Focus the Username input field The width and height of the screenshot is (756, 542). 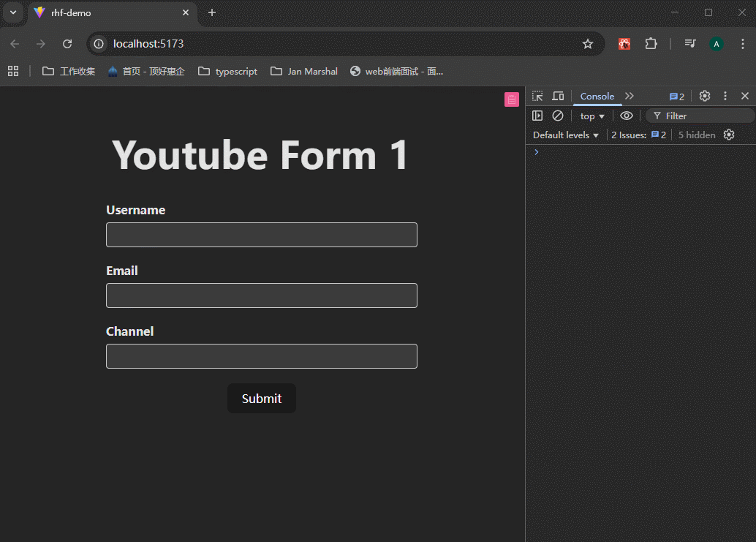(x=262, y=235)
